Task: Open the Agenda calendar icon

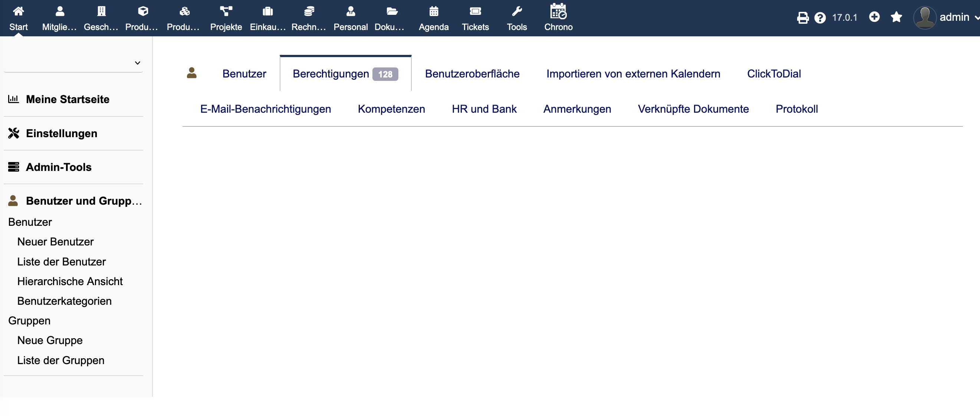Action: 434,11
